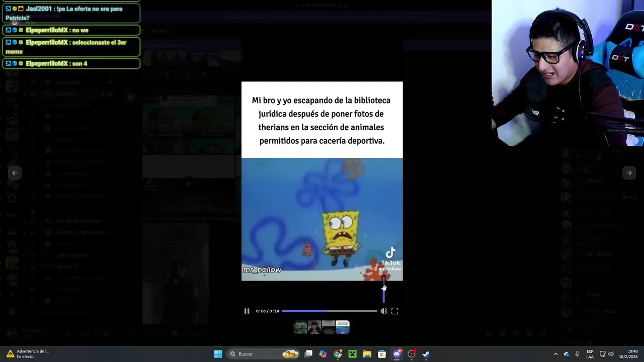644x362 pixels.
Task: Adjust the vertical volume slider
Action: [384, 290]
